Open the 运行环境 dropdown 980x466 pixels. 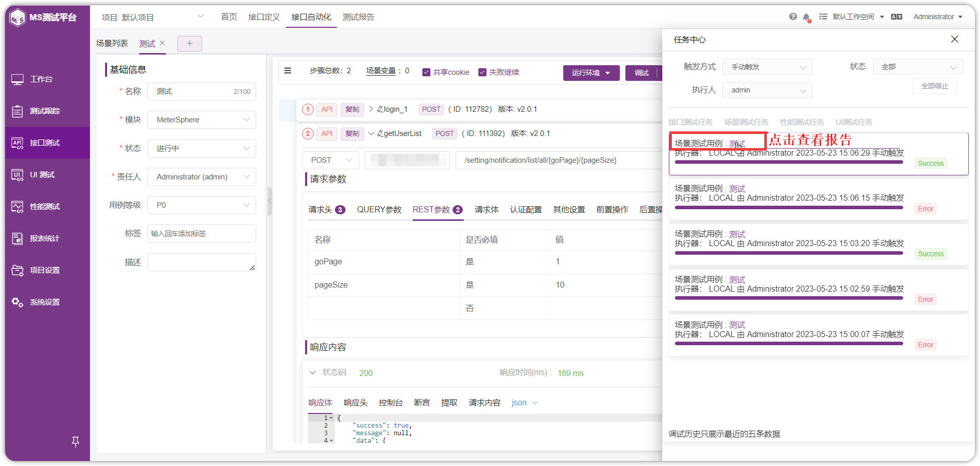coord(591,73)
